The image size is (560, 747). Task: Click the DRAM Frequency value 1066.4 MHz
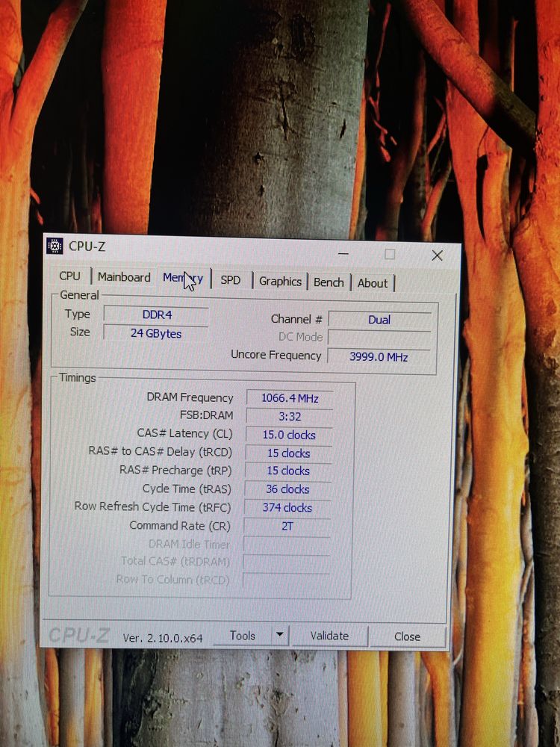[290, 398]
